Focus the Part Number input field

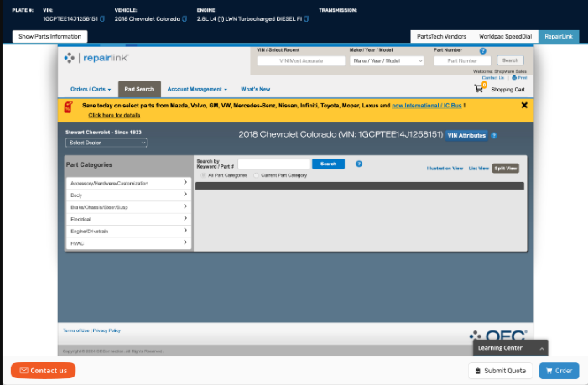pos(462,60)
